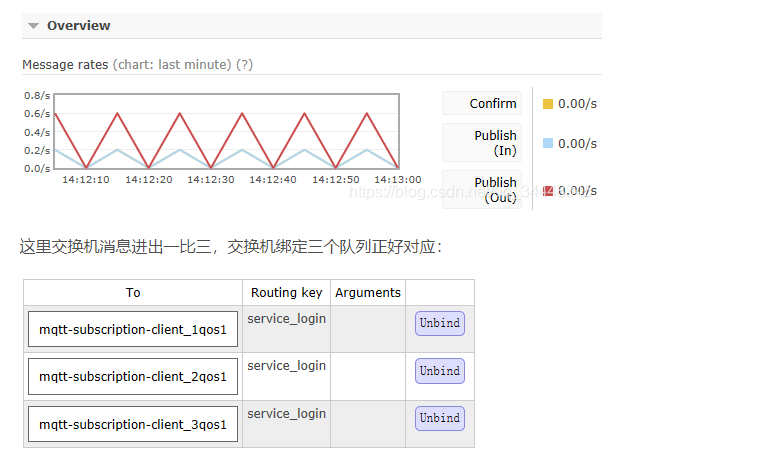Click the 'Arguments' column header
The height and width of the screenshot is (467, 765).
(368, 292)
